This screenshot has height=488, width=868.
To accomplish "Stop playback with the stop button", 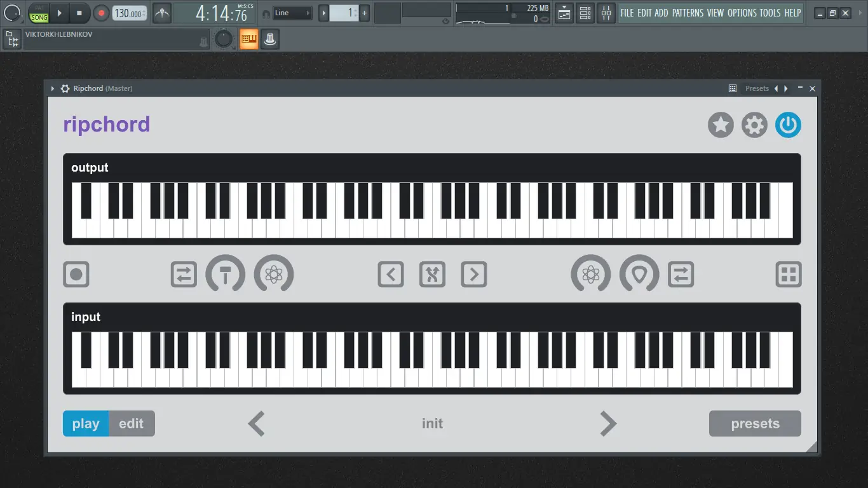I will tap(79, 13).
